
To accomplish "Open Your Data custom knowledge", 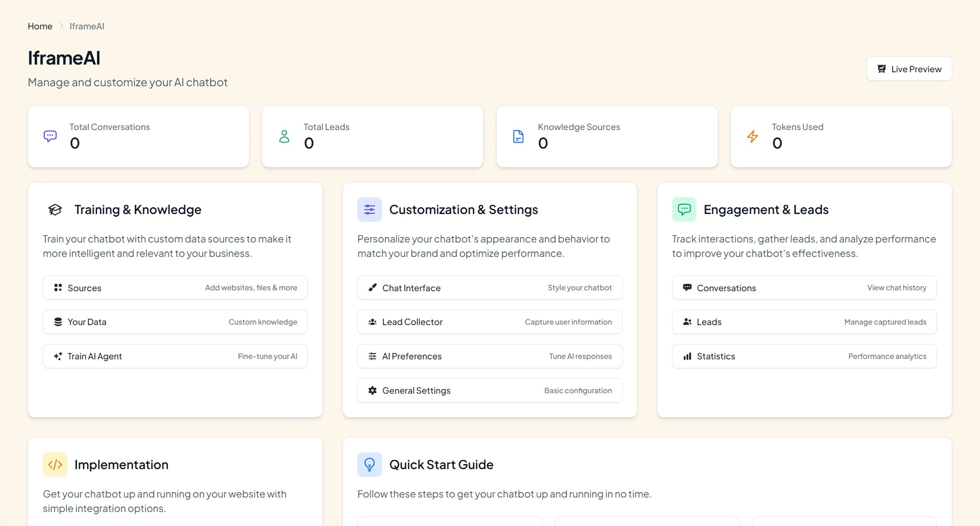I will pyautogui.click(x=175, y=322).
